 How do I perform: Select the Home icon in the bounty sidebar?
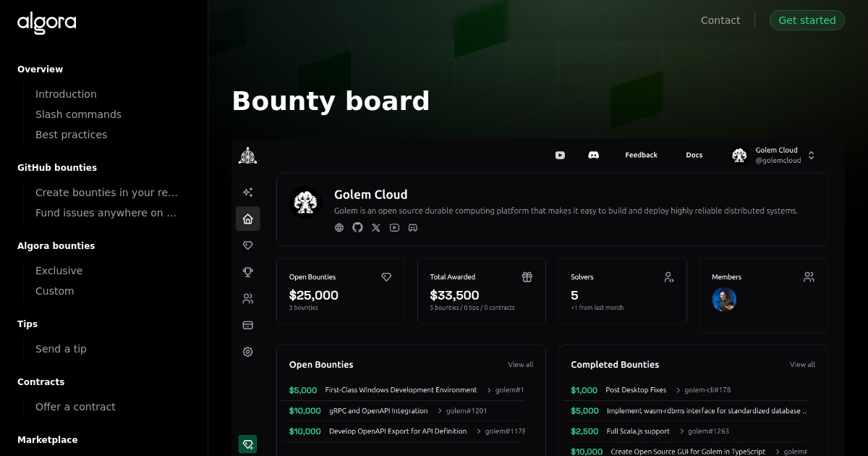[x=247, y=219]
